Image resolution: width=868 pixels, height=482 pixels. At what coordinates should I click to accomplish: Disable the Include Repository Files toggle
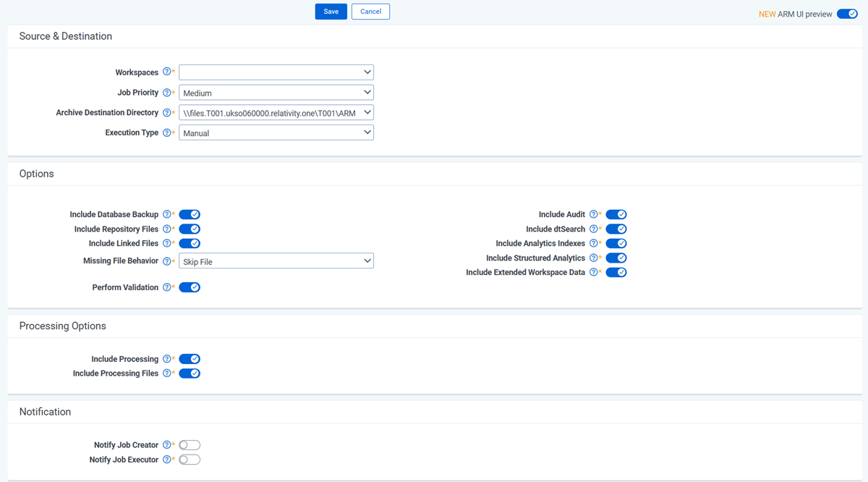[190, 229]
